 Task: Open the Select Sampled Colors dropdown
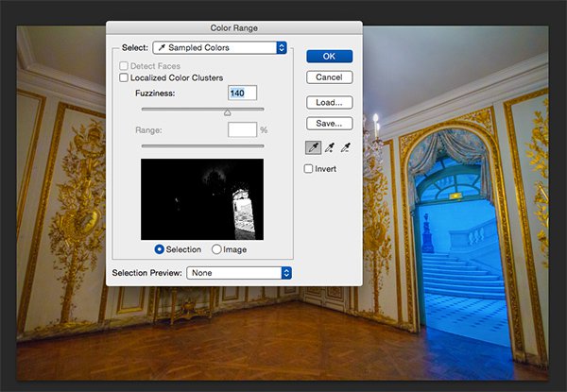(219, 47)
